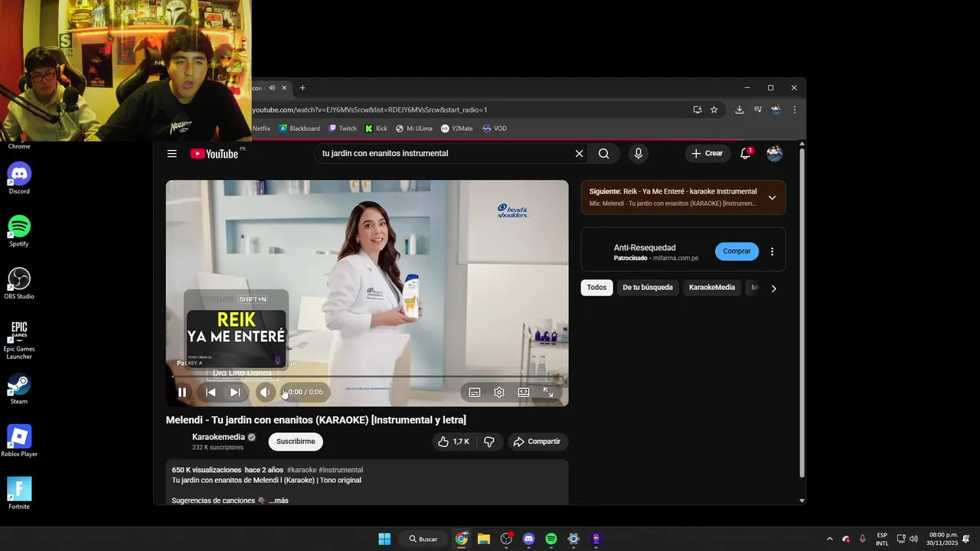Open the three-dot menu on the ad
The width and height of the screenshot is (980, 551).
click(x=772, y=251)
